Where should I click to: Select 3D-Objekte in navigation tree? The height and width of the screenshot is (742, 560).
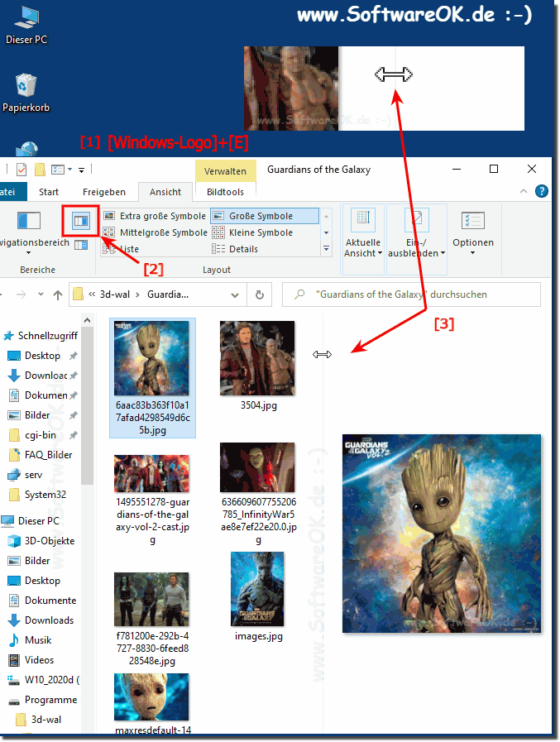[41, 541]
